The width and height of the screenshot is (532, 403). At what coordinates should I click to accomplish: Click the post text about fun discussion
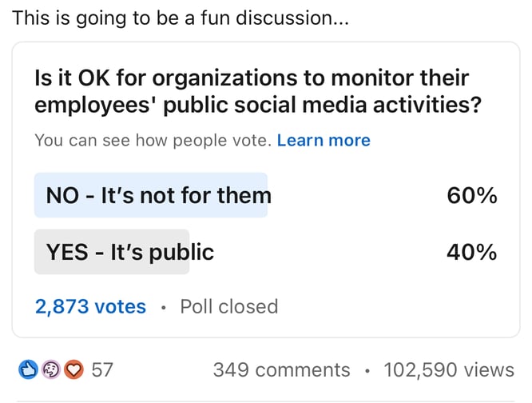pyautogui.click(x=181, y=18)
